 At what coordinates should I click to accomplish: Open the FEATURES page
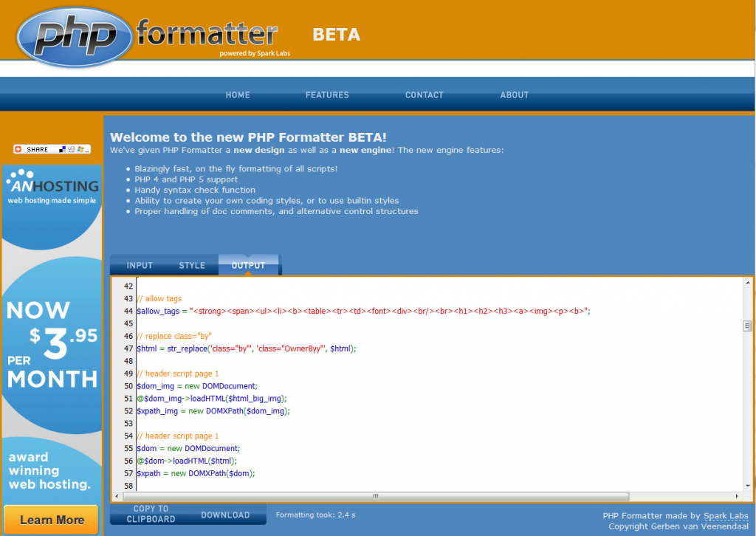click(327, 95)
